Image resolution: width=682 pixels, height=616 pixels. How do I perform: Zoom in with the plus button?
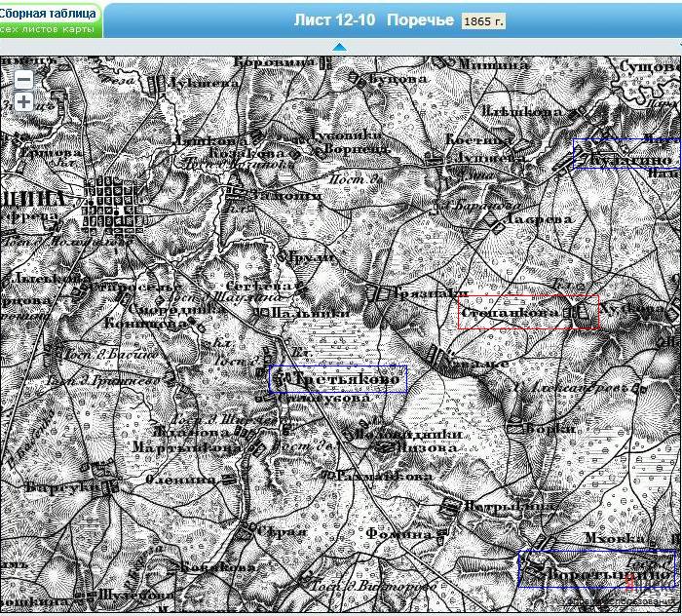tap(23, 101)
